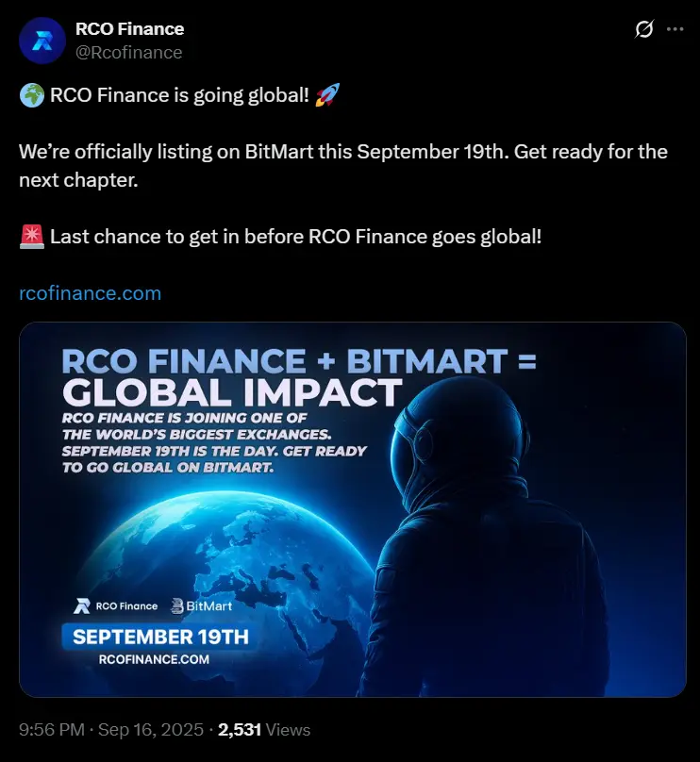The width and height of the screenshot is (700, 762).
Task: Click the 9:56 PM · Sep 16, 2025 timestamp
Action: 111,730
